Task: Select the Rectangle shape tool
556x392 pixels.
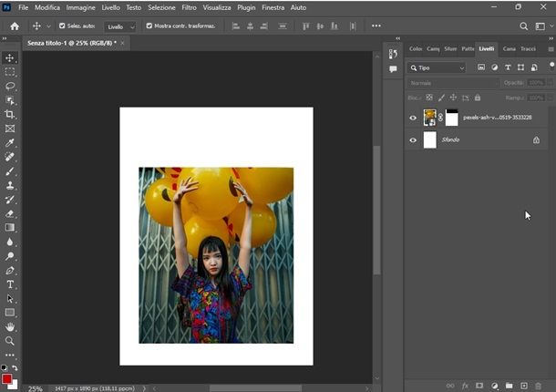Action: (10, 313)
